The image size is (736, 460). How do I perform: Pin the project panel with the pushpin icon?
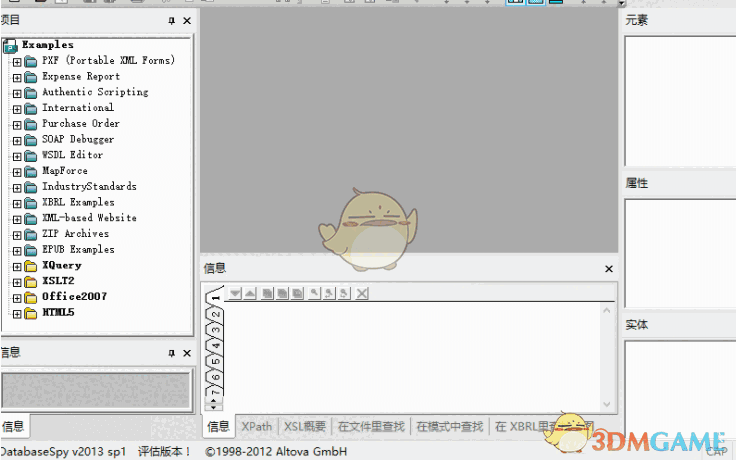172,21
